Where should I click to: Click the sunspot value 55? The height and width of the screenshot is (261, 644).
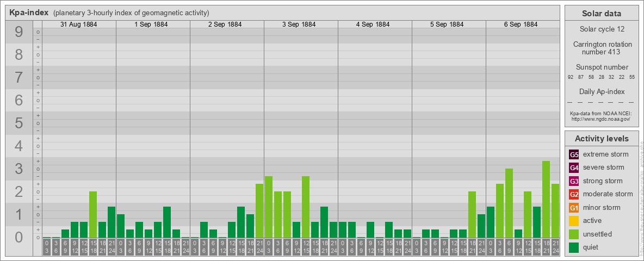(x=632, y=77)
